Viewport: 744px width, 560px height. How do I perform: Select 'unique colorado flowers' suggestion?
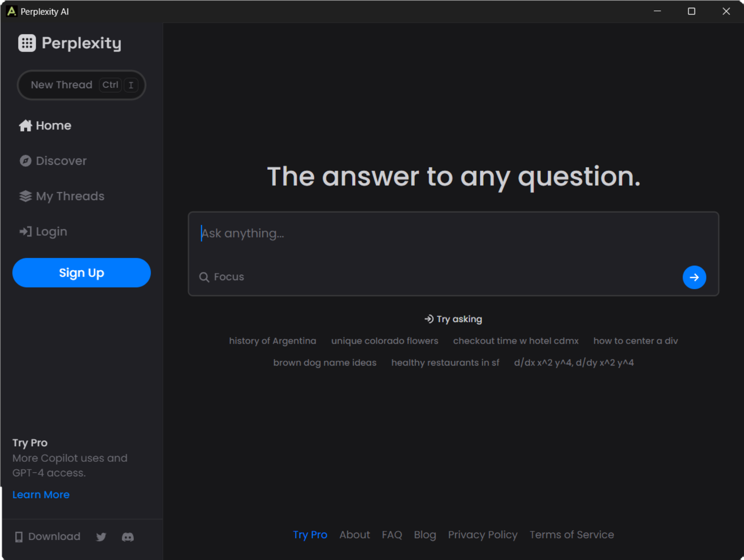pos(384,341)
